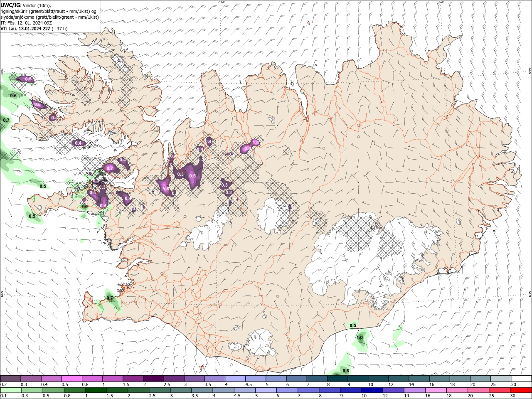Click the pale green 0.1 swatch in bottom legend
532x399 pixels.
11,390
